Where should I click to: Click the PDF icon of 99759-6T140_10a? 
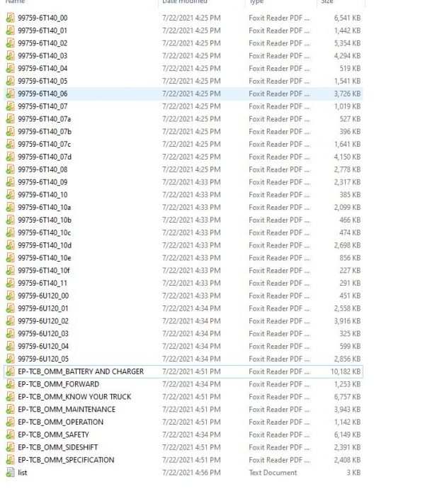(x=11, y=207)
